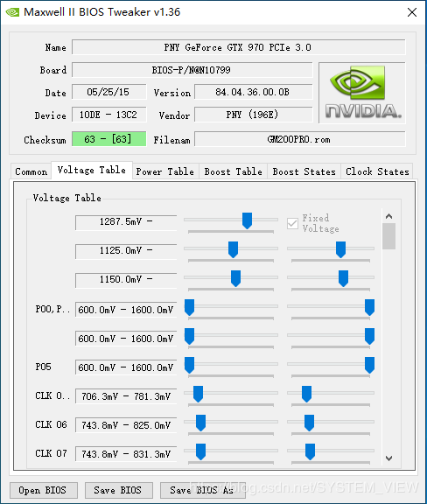Click the P05 voltage range value box
The height and width of the screenshot is (504, 427).
pos(126,367)
